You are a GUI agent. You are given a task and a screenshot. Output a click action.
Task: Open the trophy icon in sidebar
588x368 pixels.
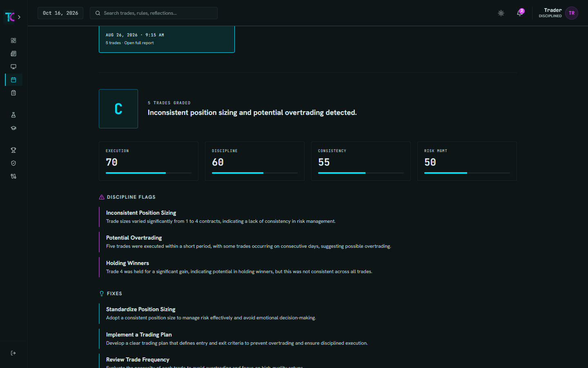[13, 150]
